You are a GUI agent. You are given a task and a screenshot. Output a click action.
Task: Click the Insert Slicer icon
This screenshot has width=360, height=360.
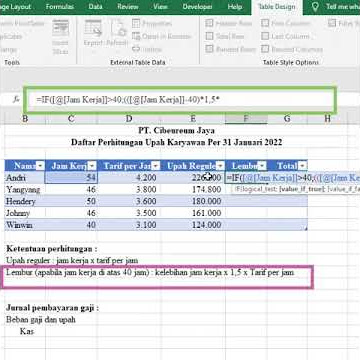coord(61,29)
